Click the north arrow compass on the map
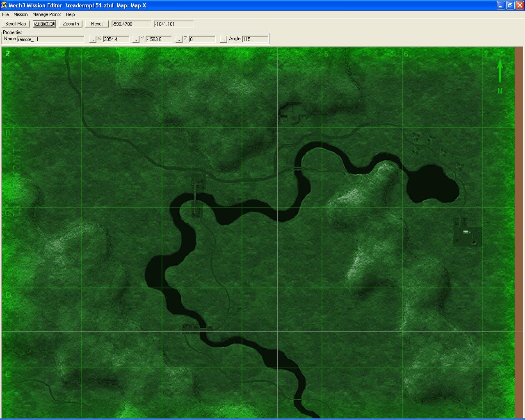 tap(500, 76)
